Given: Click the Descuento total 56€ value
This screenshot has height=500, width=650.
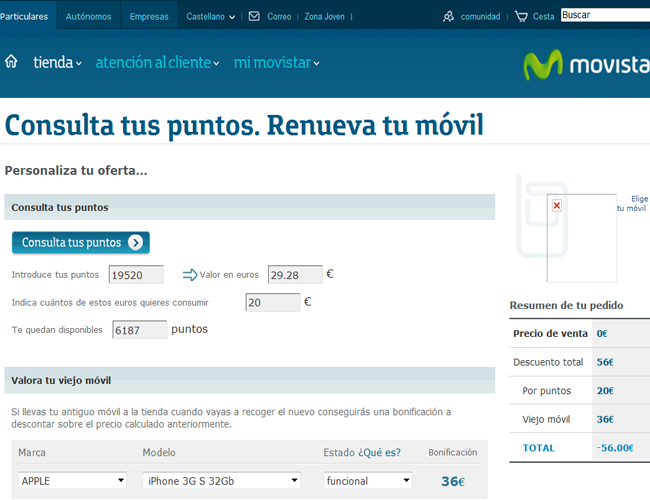Looking at the screenshot, I should click(605, 362).
